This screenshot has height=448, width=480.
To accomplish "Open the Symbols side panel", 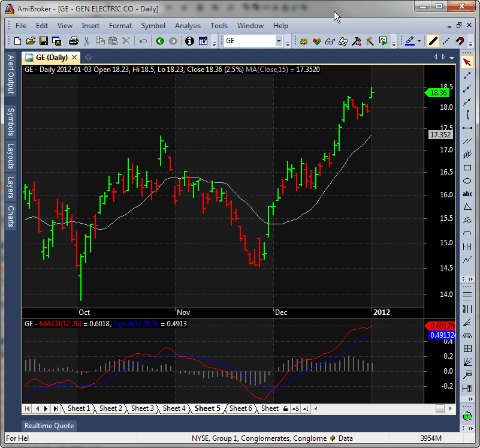I will point(10,122).
